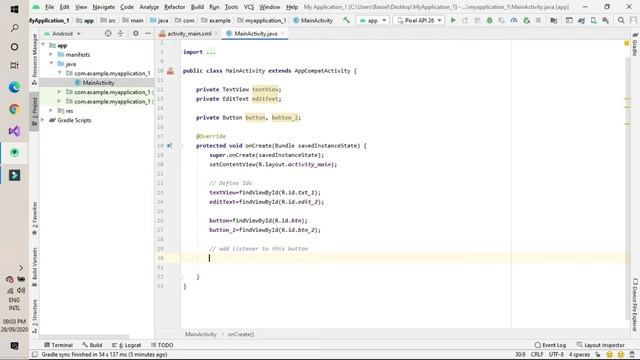Open Chrome from the taskbar
Viewport: 640px width, 360px height.
pos(14,109)
